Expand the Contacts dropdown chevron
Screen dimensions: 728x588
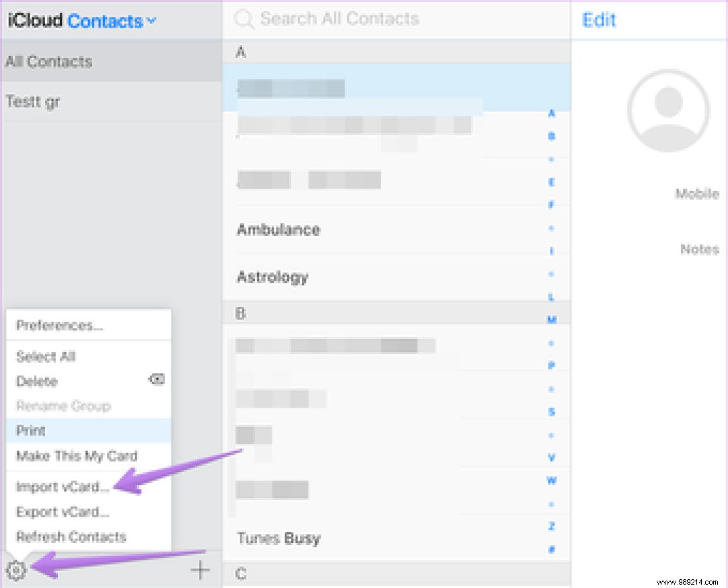[152, 21]
